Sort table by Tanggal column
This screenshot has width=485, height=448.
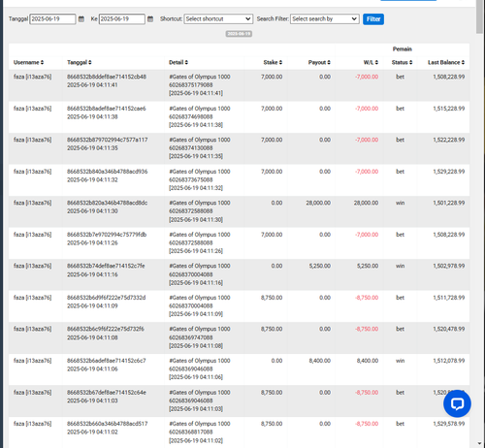pyautogui.click(x=80, y=62)
